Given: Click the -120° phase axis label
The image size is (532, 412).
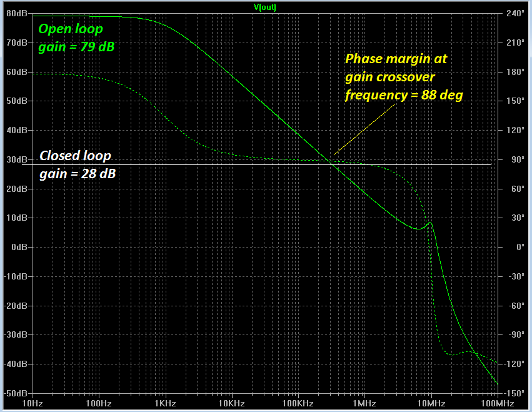Looking at the screenshot, I should point(514,364).
